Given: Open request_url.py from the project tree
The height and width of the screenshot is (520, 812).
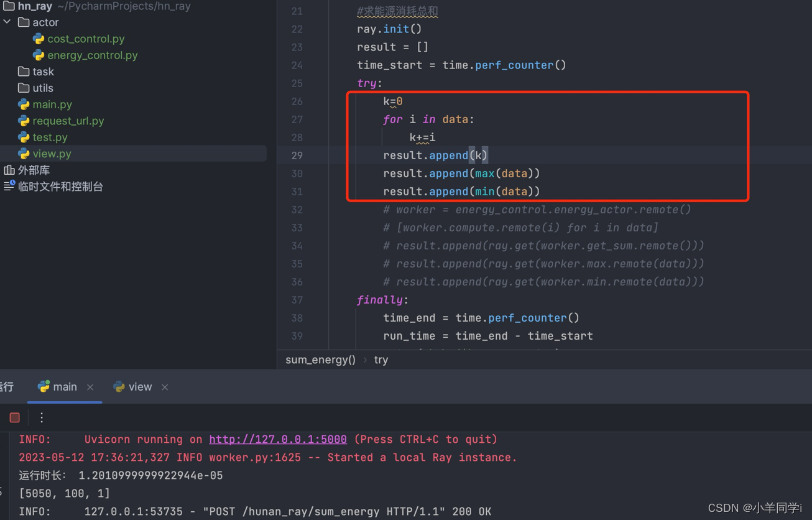Looking at the screenshot, I should tap(68, 121).
